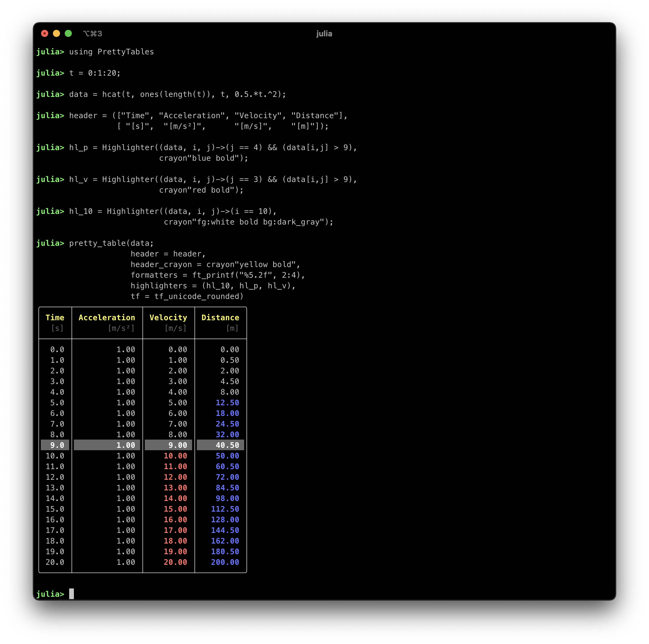Click the Distance column header
The height and width of the screenshot is (644, 649).
[x=220, y=318]
